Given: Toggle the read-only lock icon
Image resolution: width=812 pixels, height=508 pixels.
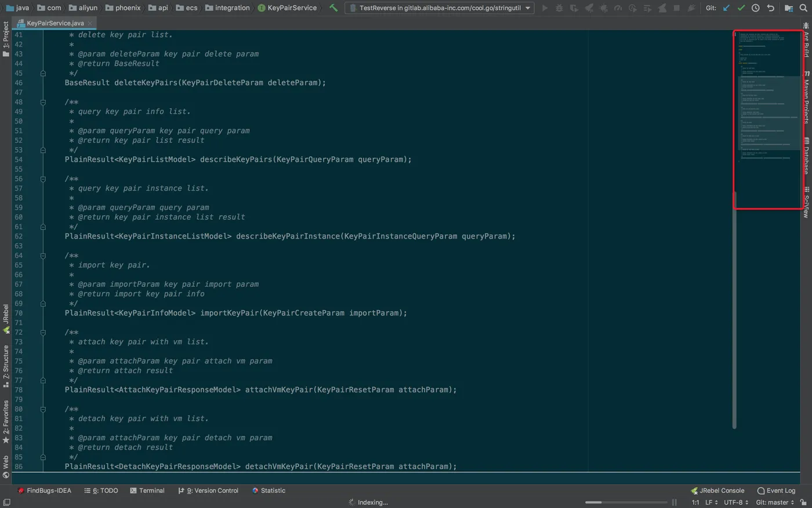Looking at the screenshot, I should tap(803, 502).
